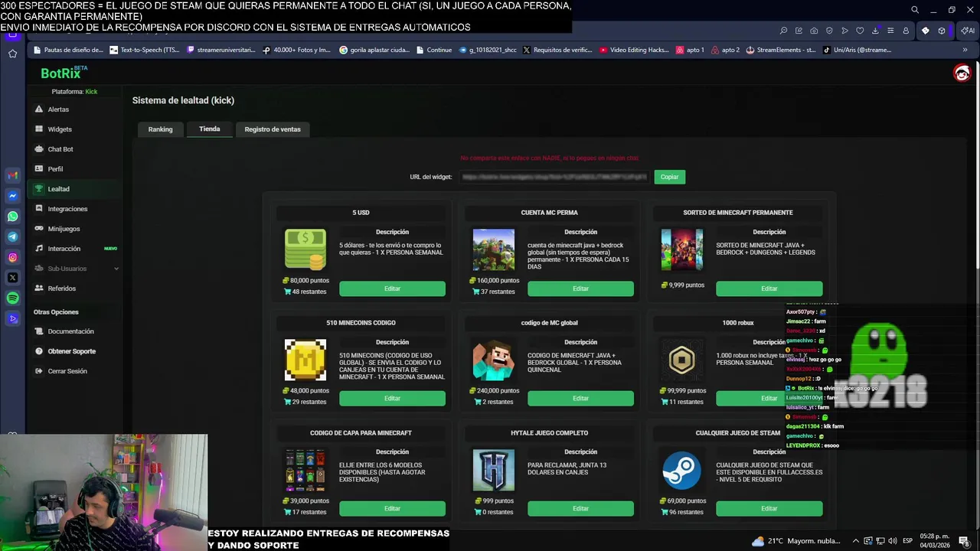Viewport: 980px width, 551px height.
Task: Open the Registro de ventas tab
Action: coord(273,129)
